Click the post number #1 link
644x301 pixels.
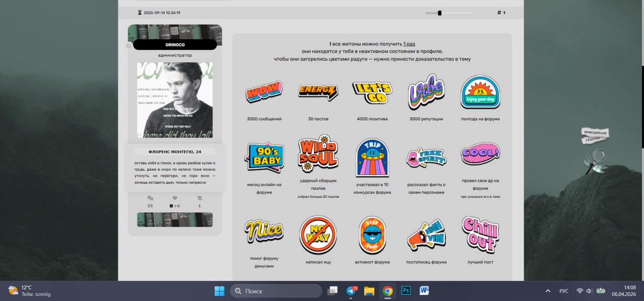(x=501, y=13)
